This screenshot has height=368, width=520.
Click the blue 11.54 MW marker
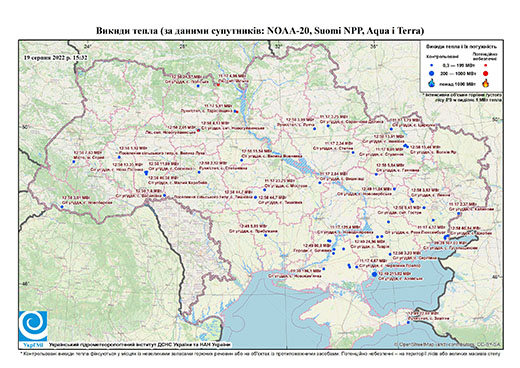coord(242,160)
